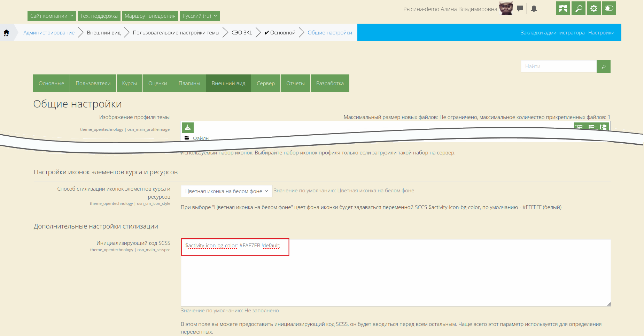Switch to the Плагины tab

[189, 83]
